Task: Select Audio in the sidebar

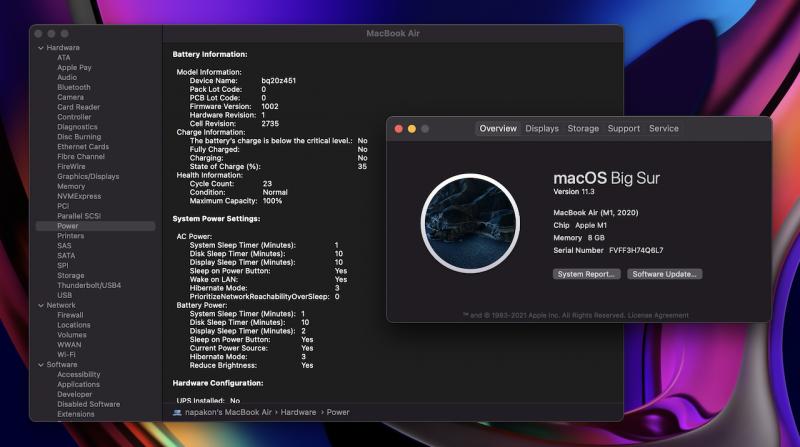Action: [x=67, y=78]
